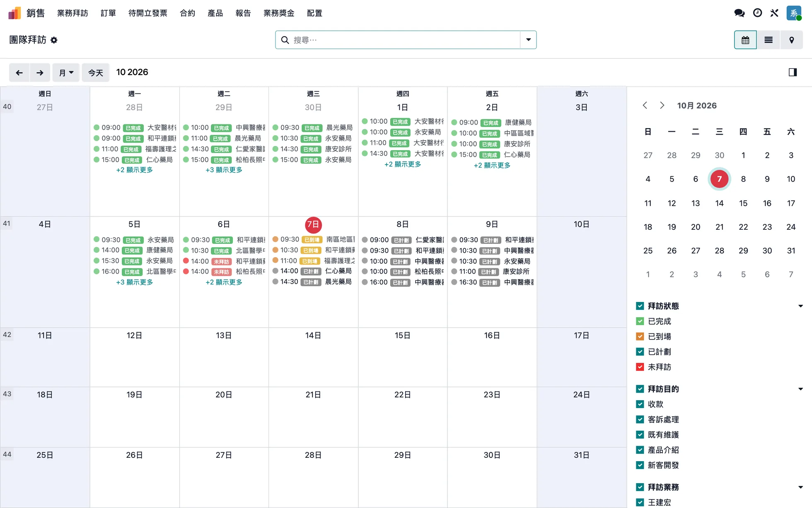Open the 合約 menu
This screenshot has height=508, width=812.
coord(187,13)
